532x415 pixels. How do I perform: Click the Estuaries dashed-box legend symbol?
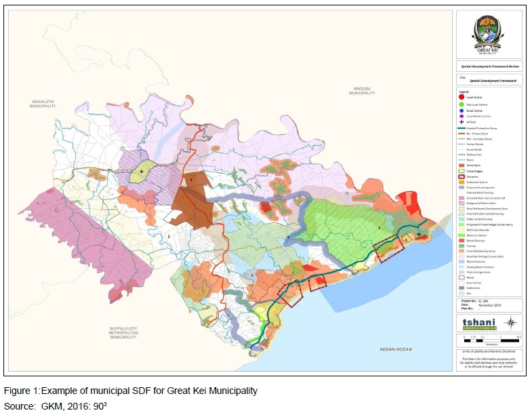[463, 176]
